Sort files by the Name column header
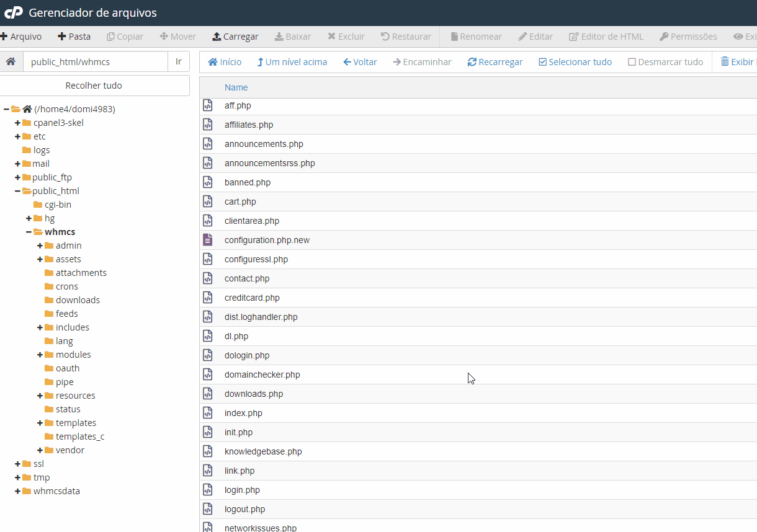Image resolution: width=757 pixels, height=532 pixels. click(x=236, y=87)
